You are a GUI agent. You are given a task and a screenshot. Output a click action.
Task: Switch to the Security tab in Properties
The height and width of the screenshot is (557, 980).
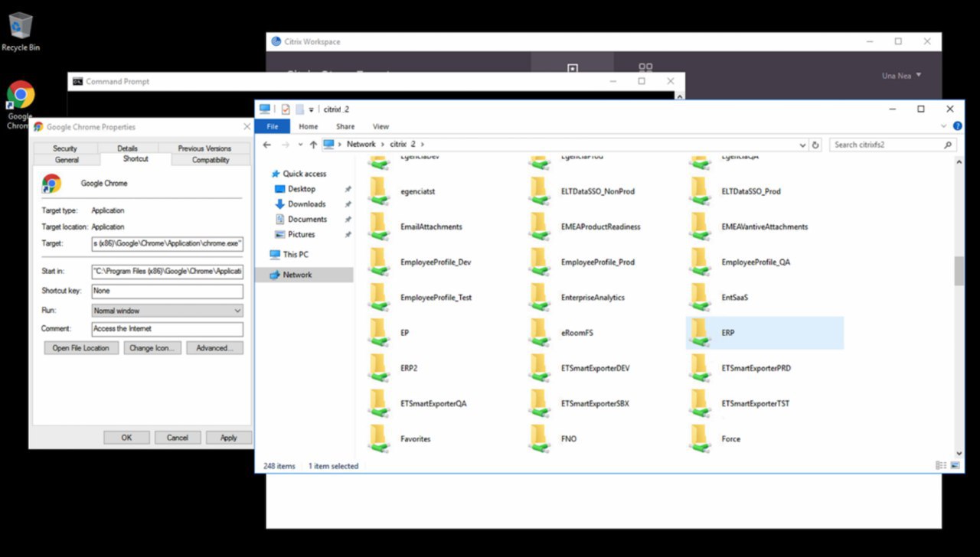pos(65,148)
